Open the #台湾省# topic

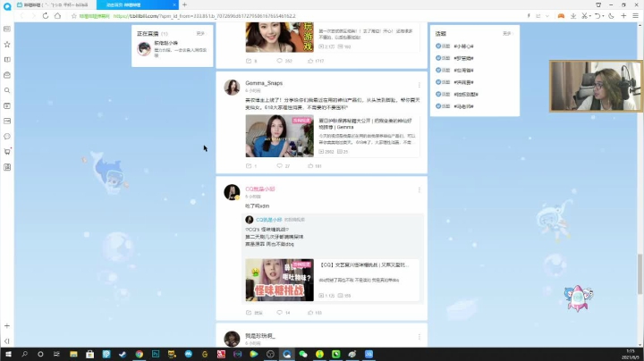tap(463, 71)
